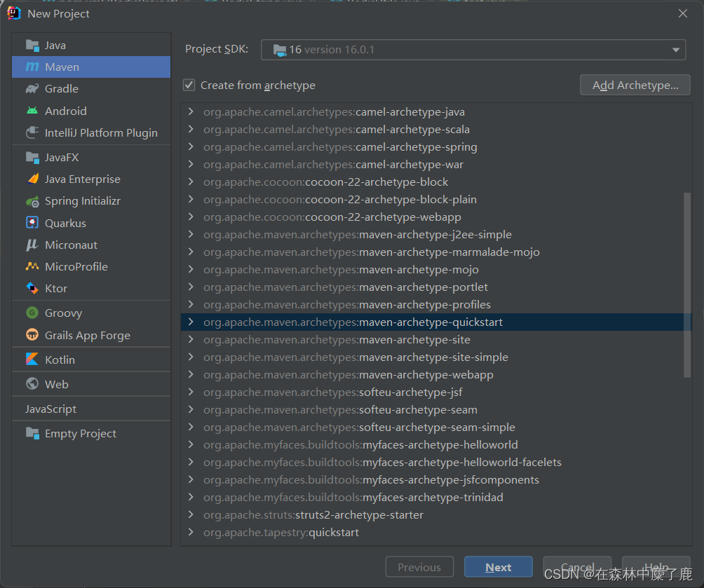Select softeu-archetype-seam-simple row
The width and height of the screenshot is (704, 588).
(436, 427)
